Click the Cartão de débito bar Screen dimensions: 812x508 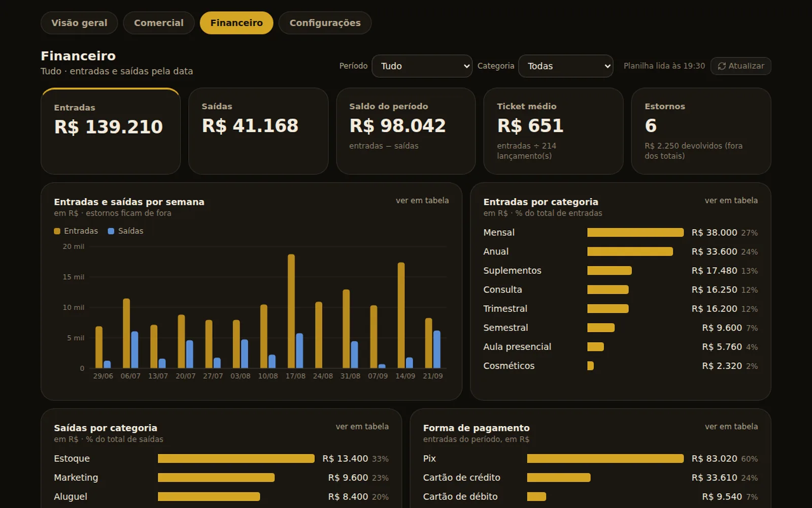point(536,497)
